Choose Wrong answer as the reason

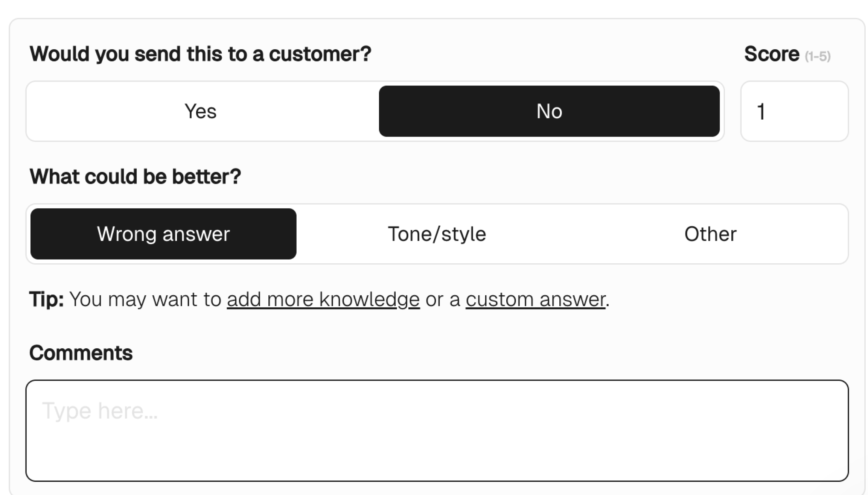[x=163, y=234]
